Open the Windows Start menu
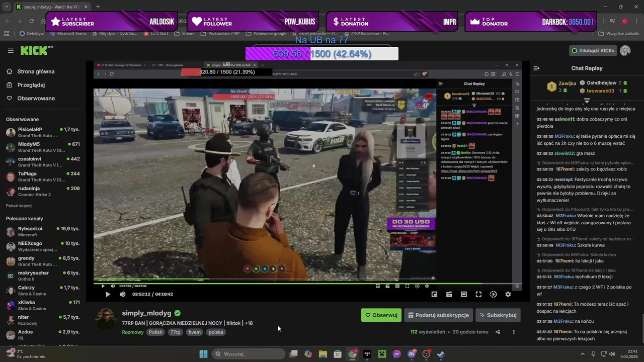 [203, 354]
